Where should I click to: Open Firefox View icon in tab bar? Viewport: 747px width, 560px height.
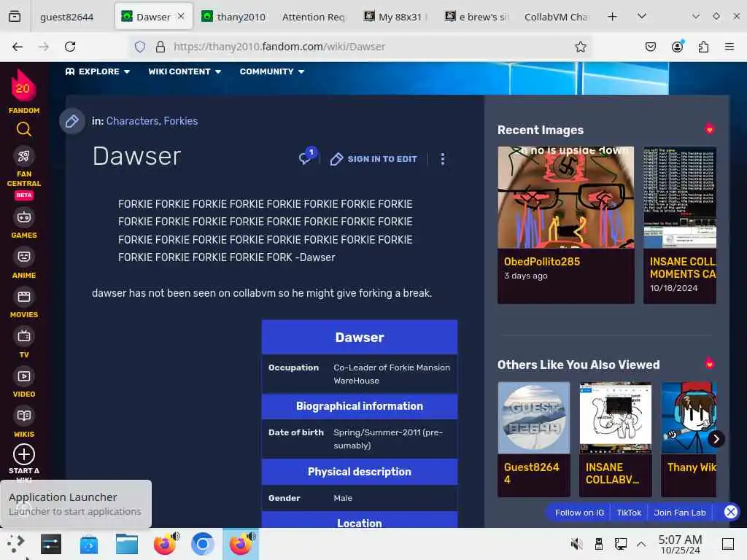(15, 17)
